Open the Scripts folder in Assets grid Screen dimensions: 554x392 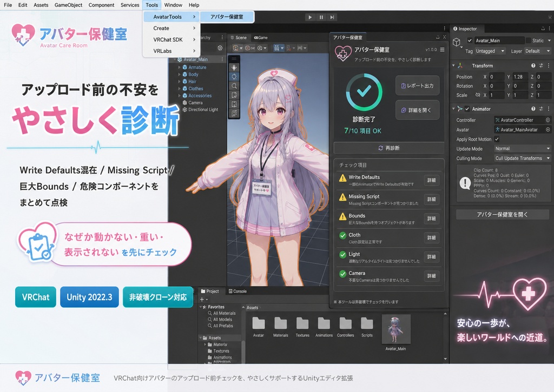367,327
